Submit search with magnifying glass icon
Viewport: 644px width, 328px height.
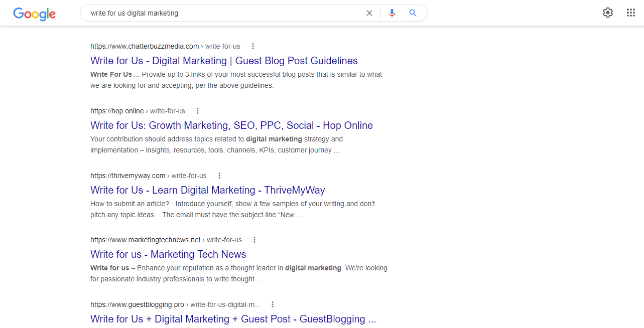point(413,13)
